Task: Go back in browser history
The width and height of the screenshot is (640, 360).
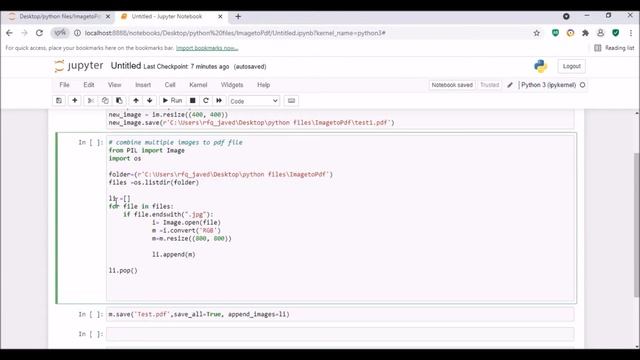Action: [9, 33]
